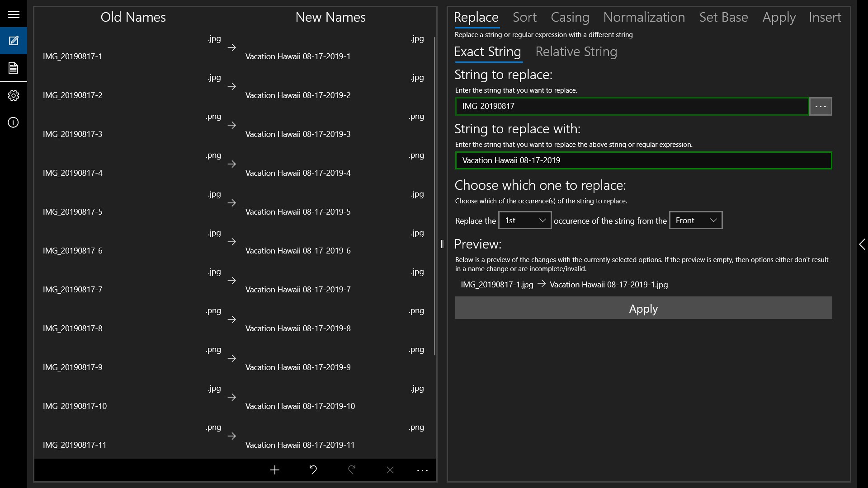868x488 pixels.
Task: Expand the 1st occurrence dropdown
Action: [525, 221]
